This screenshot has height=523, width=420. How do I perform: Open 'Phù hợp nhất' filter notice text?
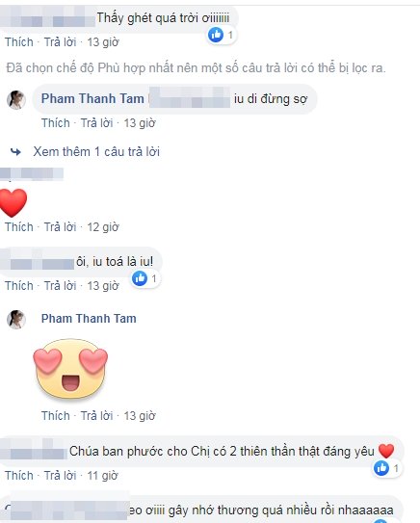click(196, 68)
